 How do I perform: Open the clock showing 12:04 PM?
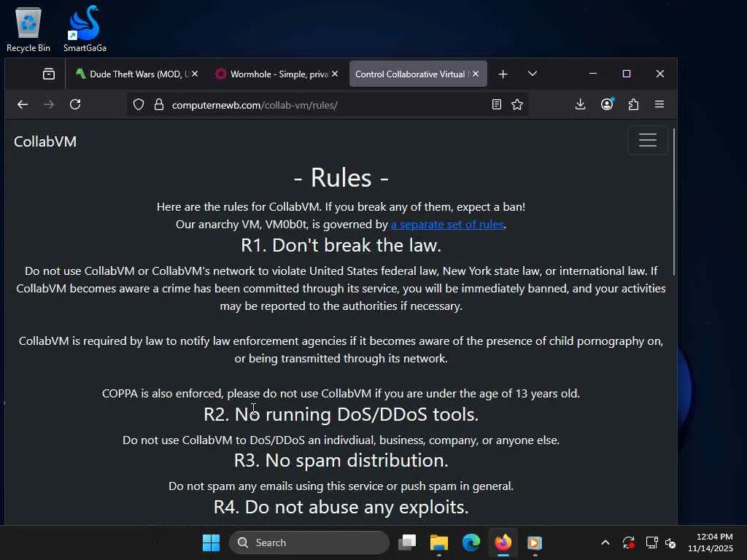pos(711,542)
